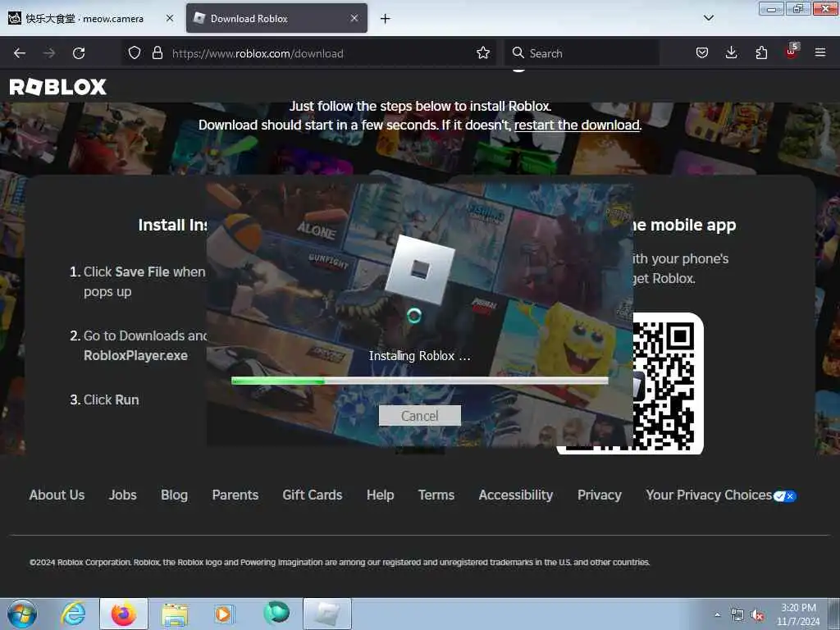The height and width of the screenshot is (630, 840).
Task: Click the padlock site security icon
Action: [157, 53]
